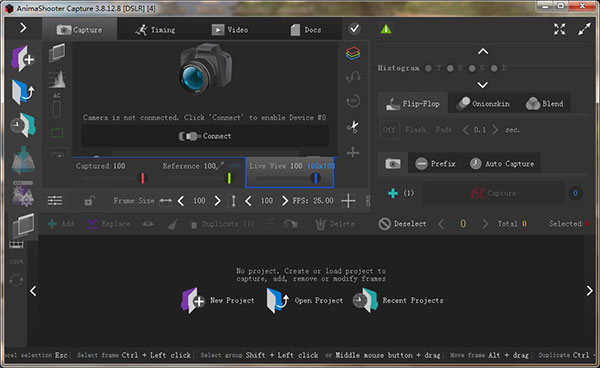Viewport: 600px width, 368px height.
Task: Select the Y histogram channel radio
Action: (429, 68)
